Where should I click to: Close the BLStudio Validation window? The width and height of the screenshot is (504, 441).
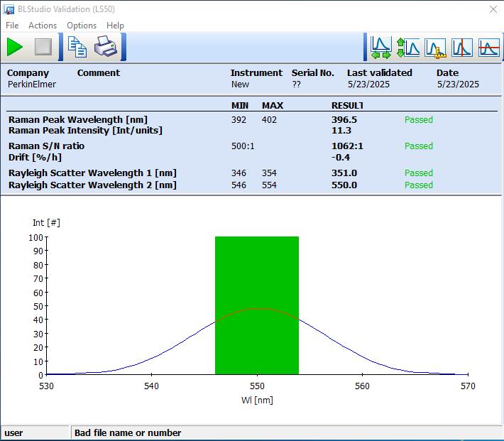pos(493,9)
